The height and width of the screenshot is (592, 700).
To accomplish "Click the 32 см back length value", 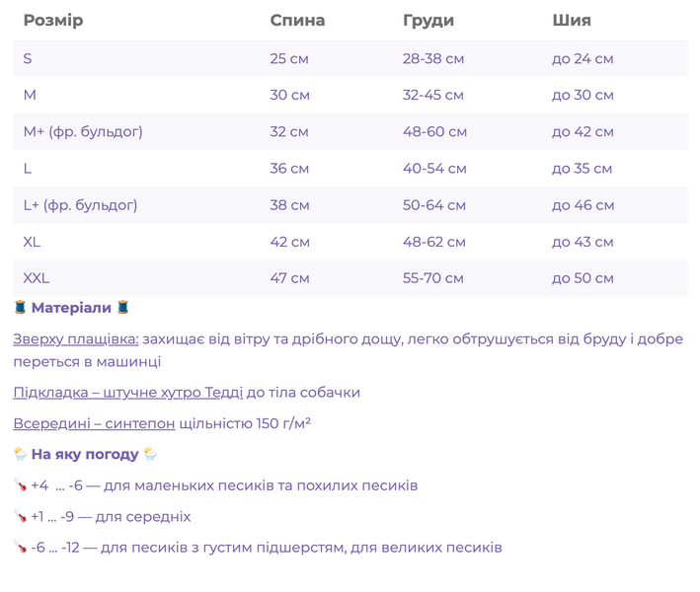I will click(289, 131).
